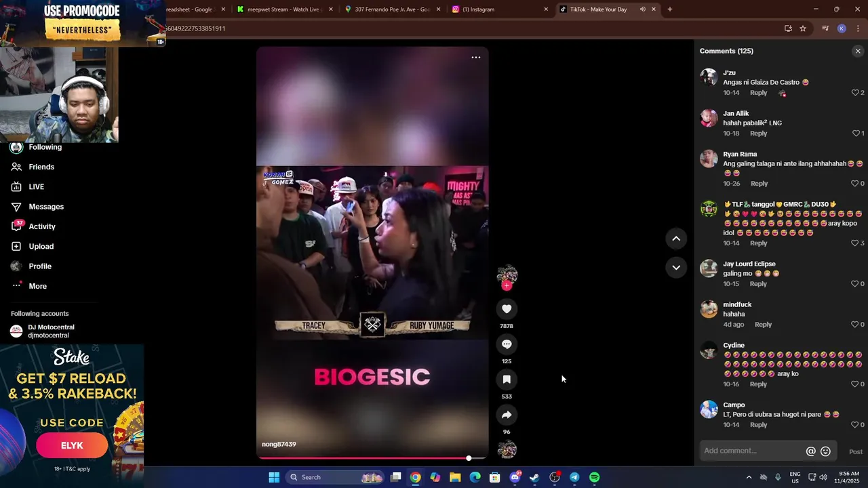Insert a mention with the @ icon
This screenshot has width=868, height=488.
point(810,451)
